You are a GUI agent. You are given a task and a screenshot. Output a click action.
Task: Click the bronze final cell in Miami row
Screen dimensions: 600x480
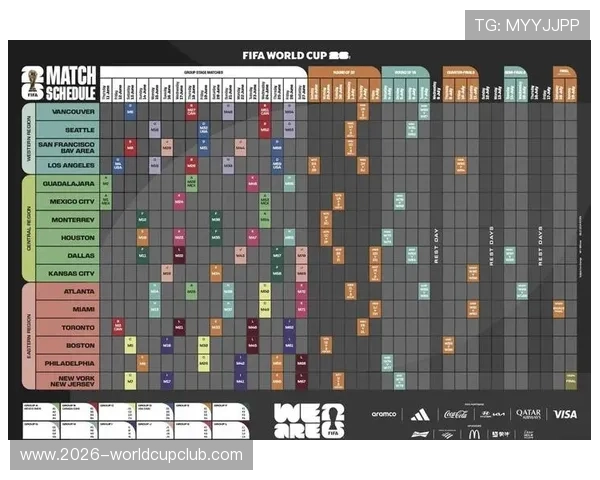pos(559,309)
